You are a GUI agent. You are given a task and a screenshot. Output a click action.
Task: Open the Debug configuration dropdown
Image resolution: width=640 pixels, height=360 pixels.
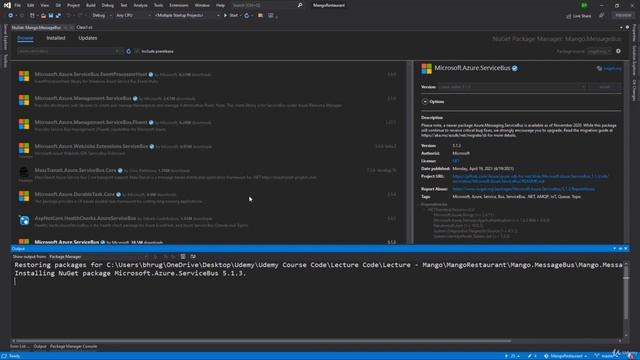tap(101, 16)
